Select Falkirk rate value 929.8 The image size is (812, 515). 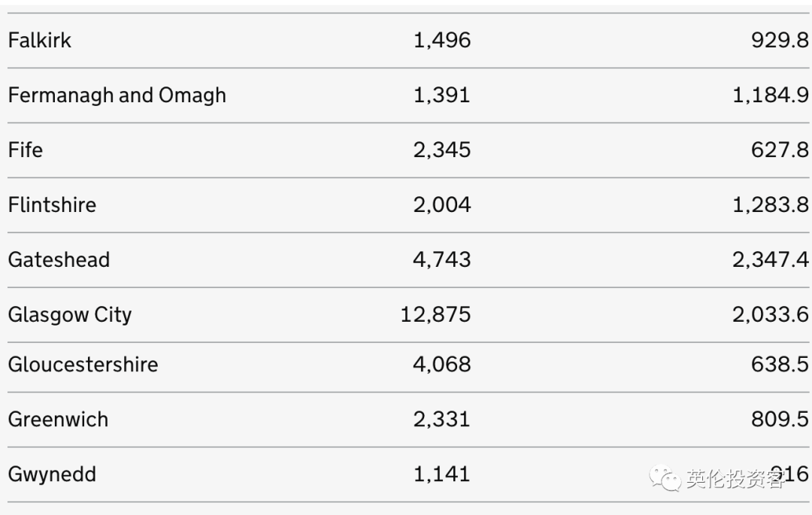780,41
